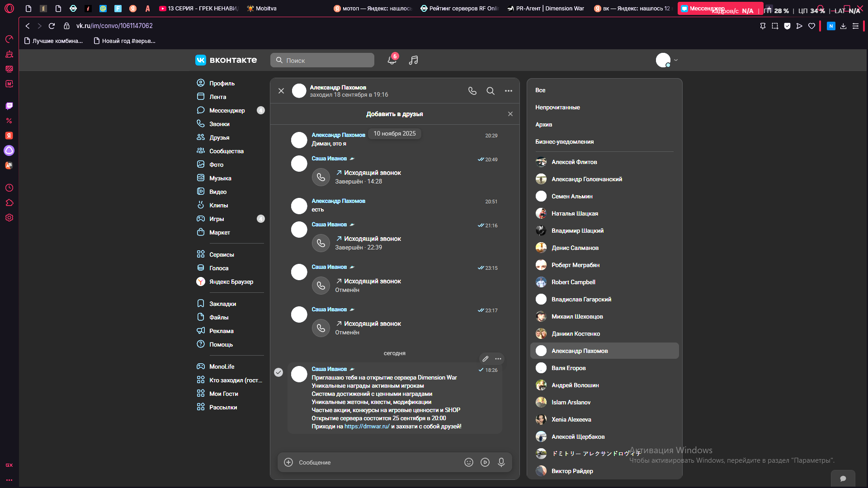Viewport: 868px width, 488px height.
Task: Open chat with Xenia Alexeeva
Action: 604,419
